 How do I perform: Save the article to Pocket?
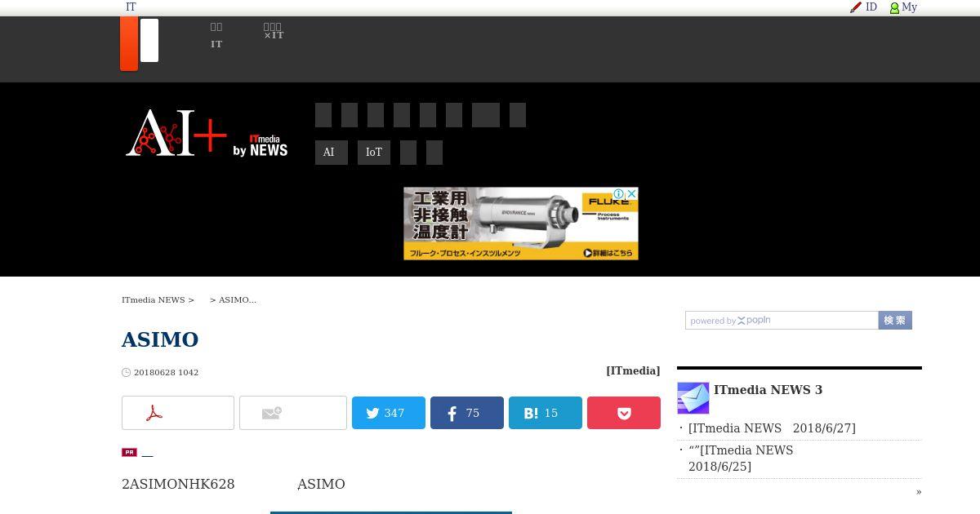(x=624, y=413)
